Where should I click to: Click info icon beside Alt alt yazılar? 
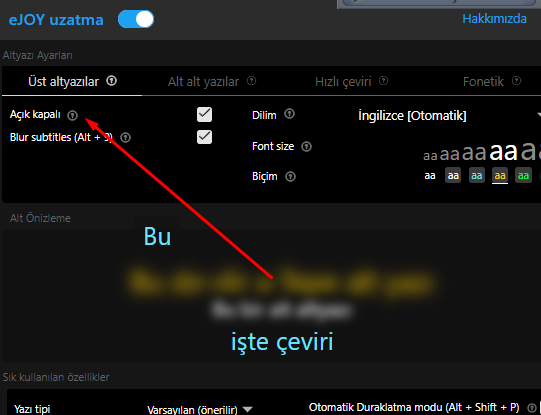(252, 81)
